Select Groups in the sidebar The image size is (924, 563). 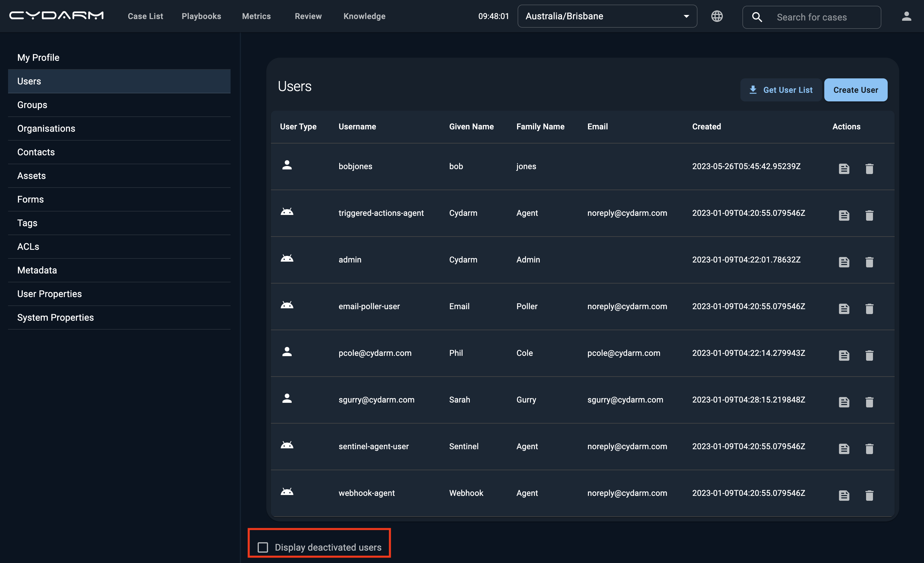119,105
